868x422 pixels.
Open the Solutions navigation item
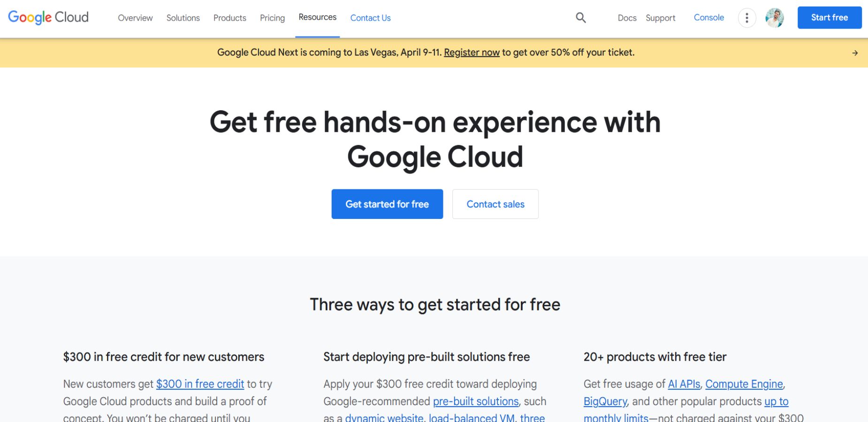(183, 18)
